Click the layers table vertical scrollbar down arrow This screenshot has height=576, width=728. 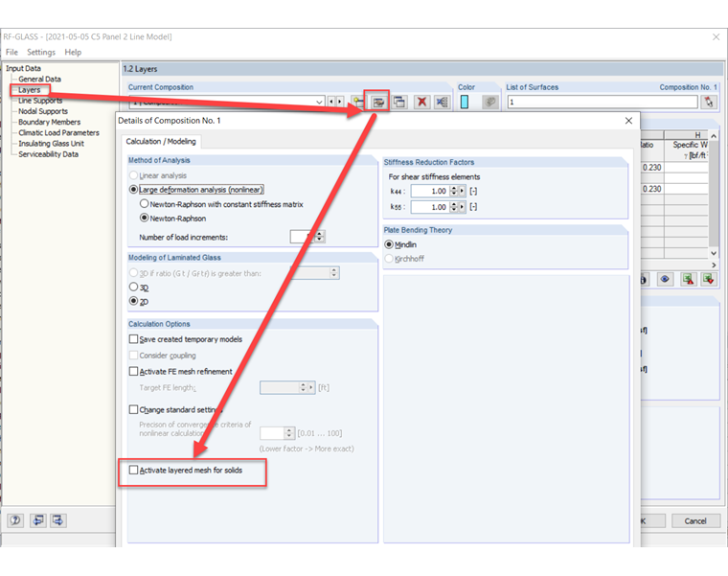pyautogui.click(x=714, y=253)
